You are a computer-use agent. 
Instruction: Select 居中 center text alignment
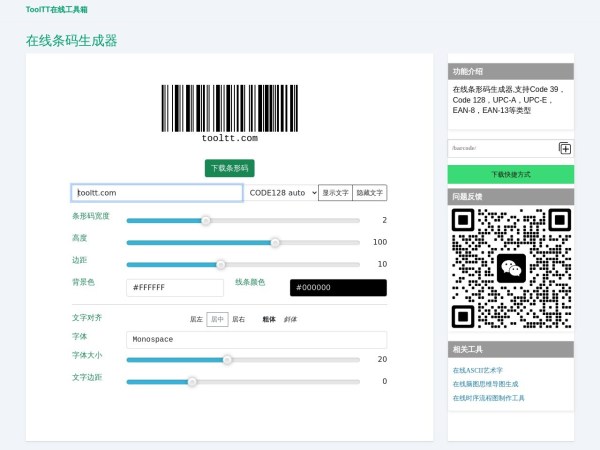click(217, 319)
